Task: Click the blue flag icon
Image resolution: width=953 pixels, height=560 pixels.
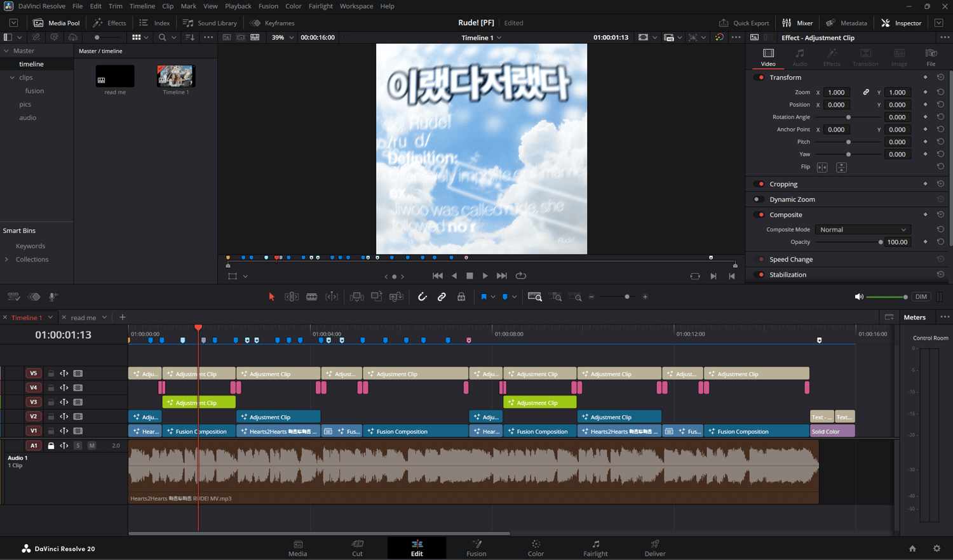Action: [484, 297]
